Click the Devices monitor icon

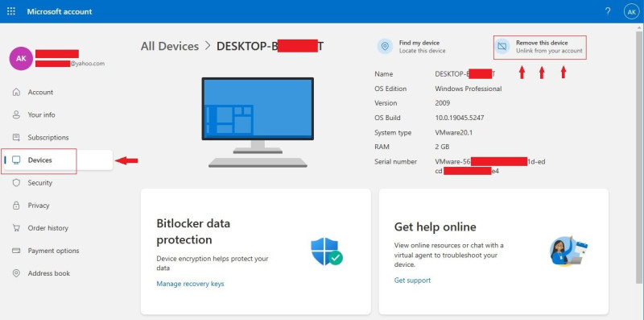pos(16,160)
